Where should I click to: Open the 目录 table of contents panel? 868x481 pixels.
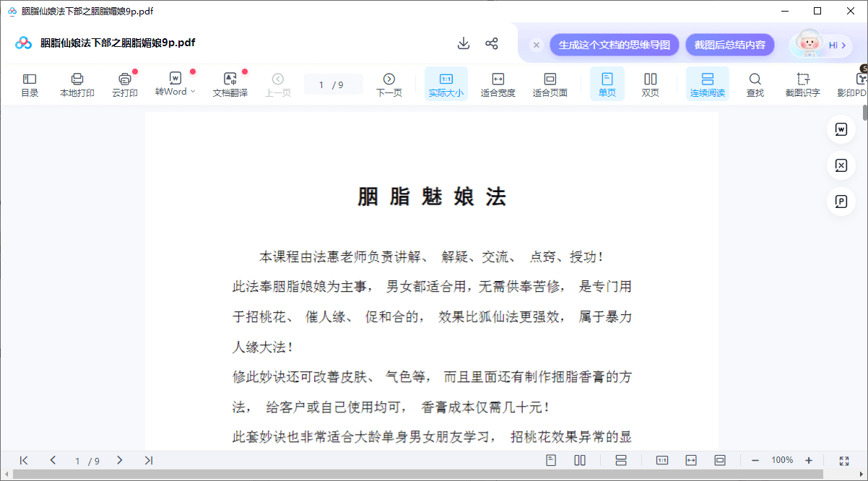click(30, 84)
